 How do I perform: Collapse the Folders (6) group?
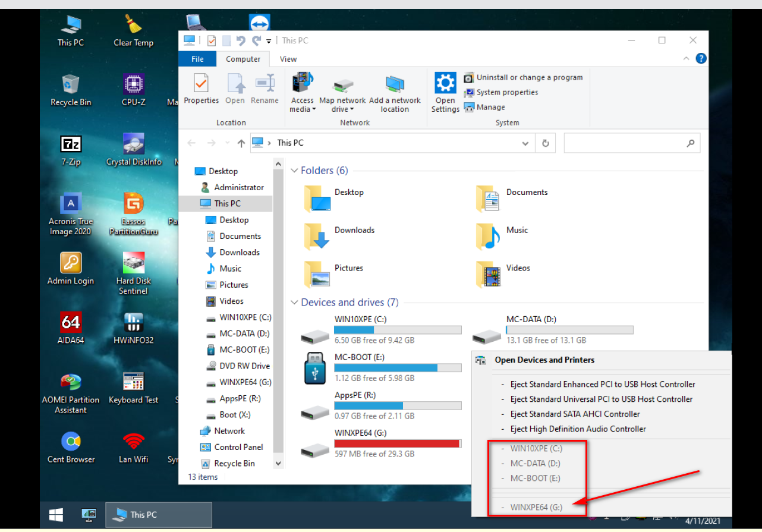294,171
